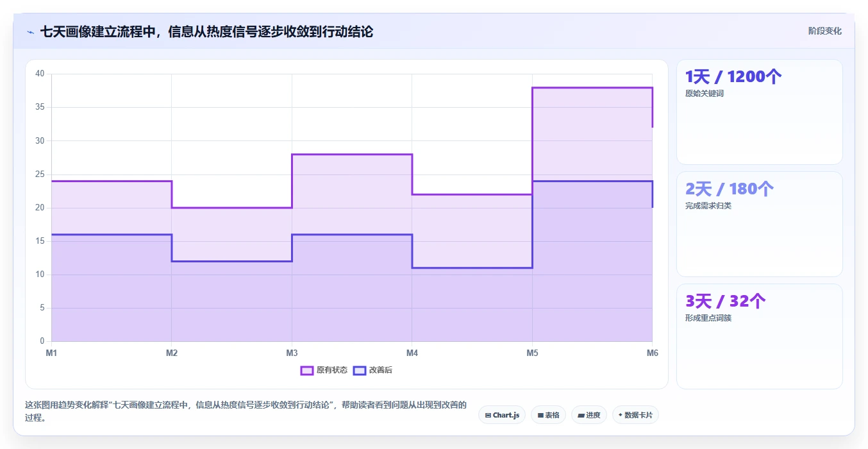The image size is (868, 449).
Task: Open the 2天 / 180个 data card
Action: click(760, 224)
